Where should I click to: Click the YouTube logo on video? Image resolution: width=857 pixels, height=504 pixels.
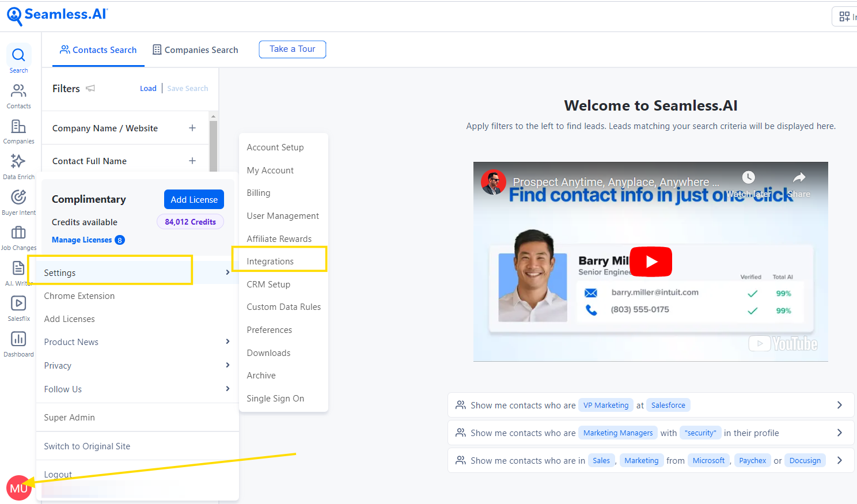[783, 343]
